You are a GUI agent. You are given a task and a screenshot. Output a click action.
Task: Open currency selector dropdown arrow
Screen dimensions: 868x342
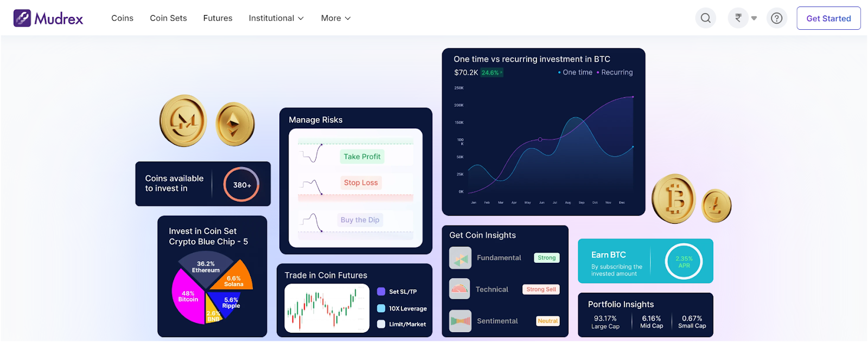click(754, 18)
